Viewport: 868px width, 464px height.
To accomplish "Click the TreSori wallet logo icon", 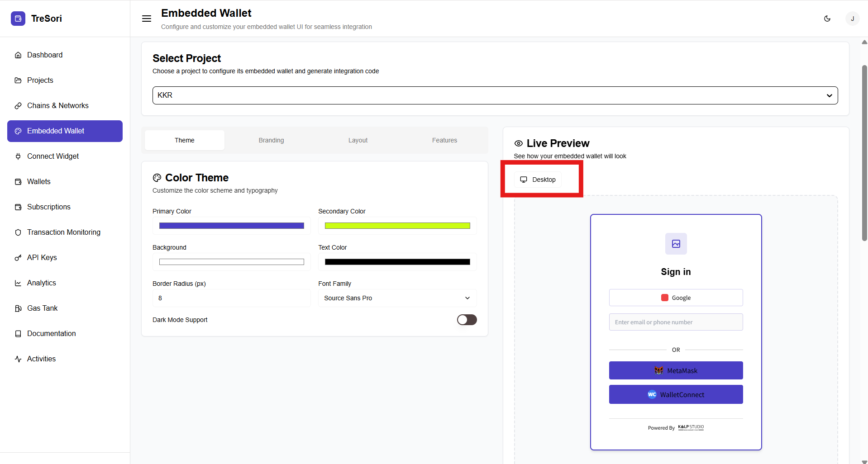I will 18,19.
